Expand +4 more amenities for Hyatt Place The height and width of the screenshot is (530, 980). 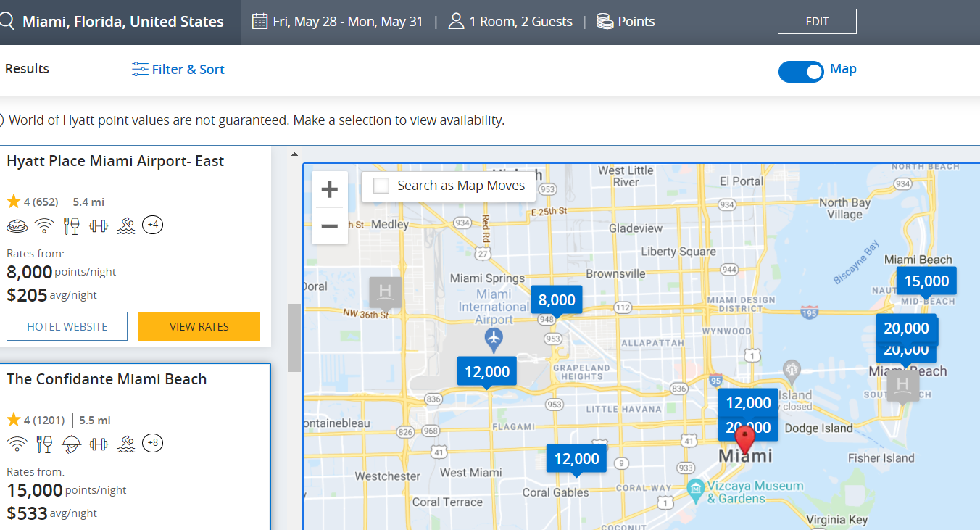(x=152, y=225)
